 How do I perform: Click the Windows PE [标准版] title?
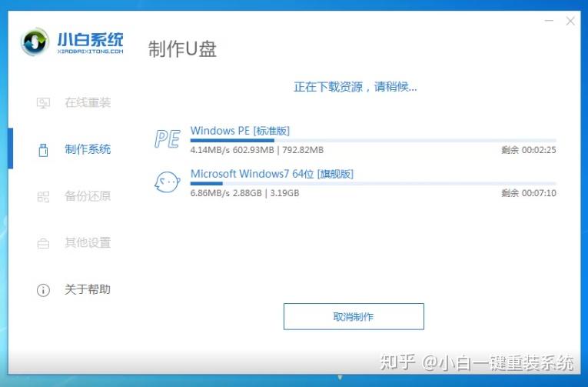tap(240, 131)
